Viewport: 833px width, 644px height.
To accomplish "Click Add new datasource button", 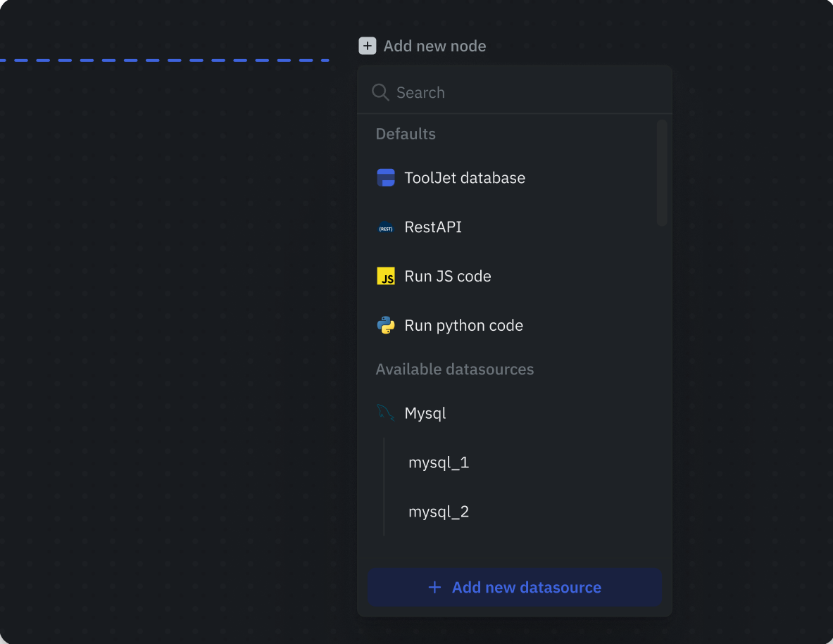I will click(514, 587).
